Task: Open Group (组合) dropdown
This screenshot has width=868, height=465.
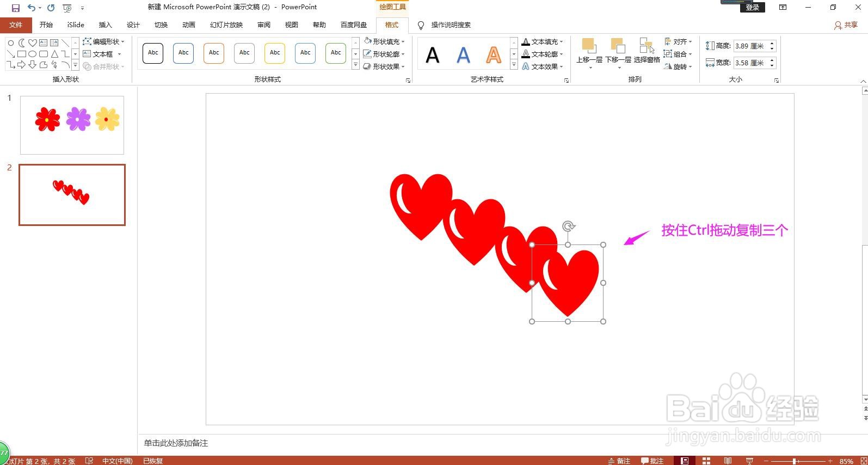Action: click(x=678, y=54)
